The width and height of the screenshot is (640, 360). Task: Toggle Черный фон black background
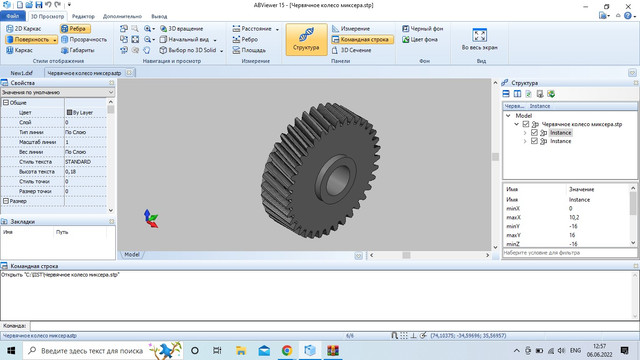[x=422, y=29]
